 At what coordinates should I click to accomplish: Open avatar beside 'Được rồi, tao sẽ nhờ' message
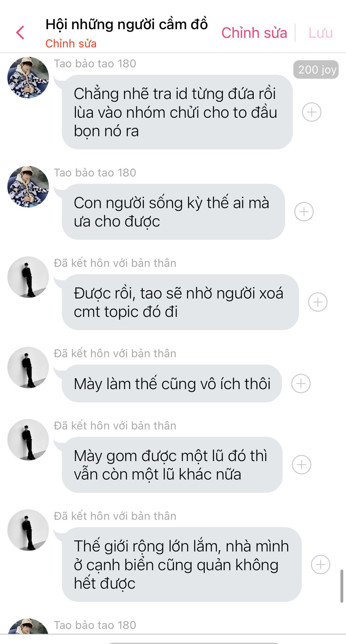(x=28, y=277)
